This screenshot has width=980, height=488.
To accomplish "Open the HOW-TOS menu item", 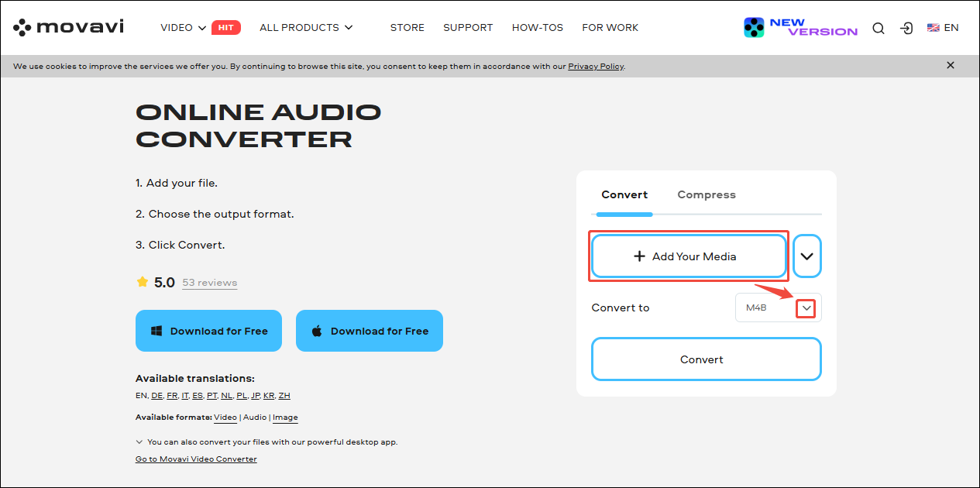I will (x=537, y=27).
